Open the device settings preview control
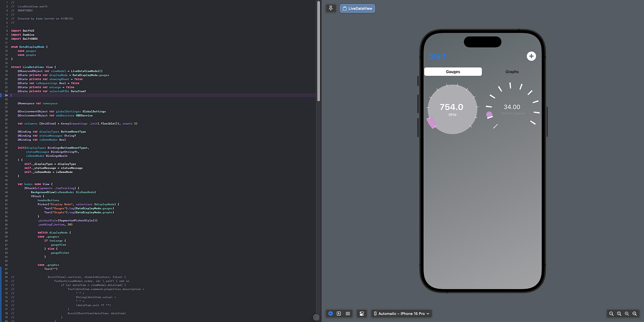The height and width of the screenshot is (322, 644). [x=361, y=313]
